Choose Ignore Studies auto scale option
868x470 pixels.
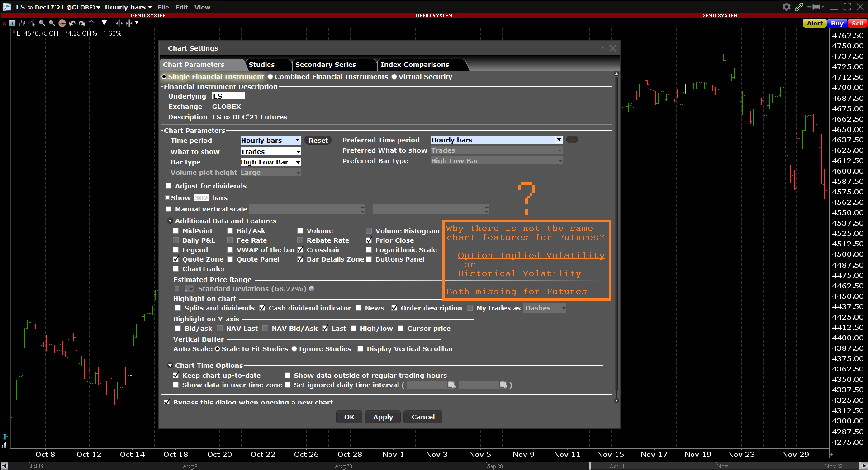294,348
